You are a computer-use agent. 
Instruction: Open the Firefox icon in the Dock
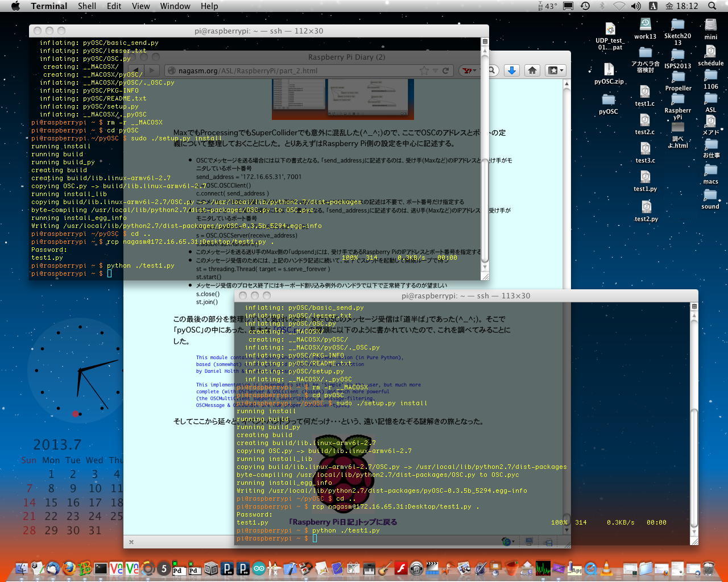[x=69, y=568]
